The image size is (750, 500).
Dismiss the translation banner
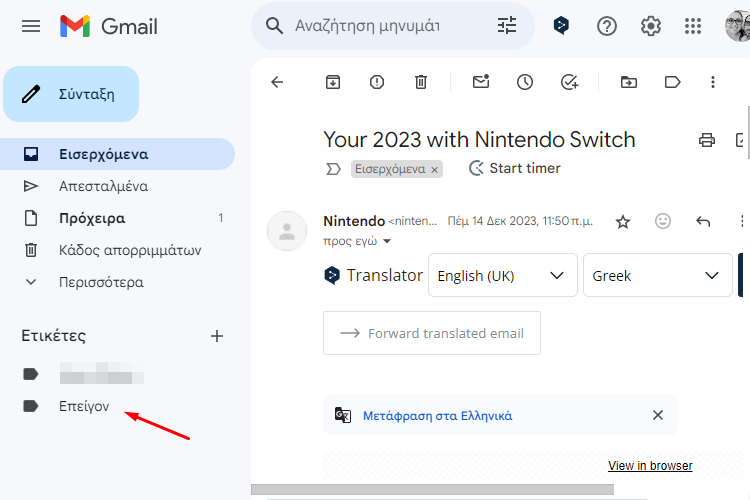point(658,415)
